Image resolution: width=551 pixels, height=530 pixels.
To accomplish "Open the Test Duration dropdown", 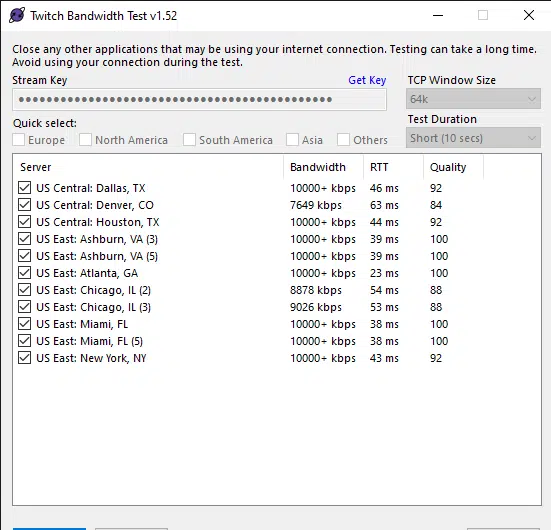I will [473, 138].
